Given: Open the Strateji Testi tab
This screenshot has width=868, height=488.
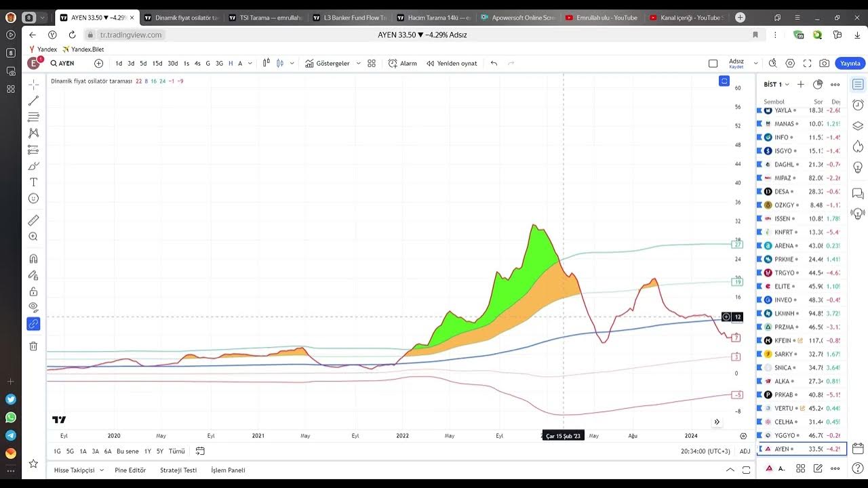Looking at the screenshot, I should coord(178,470).
